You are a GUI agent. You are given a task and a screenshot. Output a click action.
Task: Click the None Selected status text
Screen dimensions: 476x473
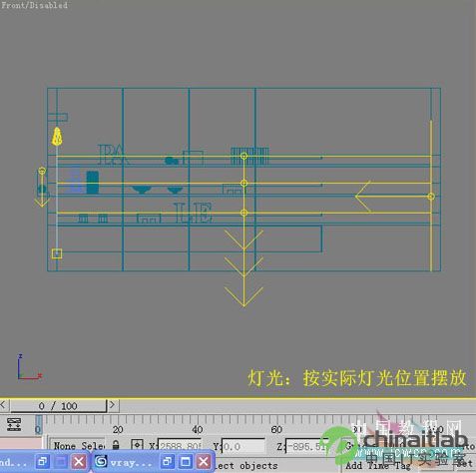pos(79,446)
